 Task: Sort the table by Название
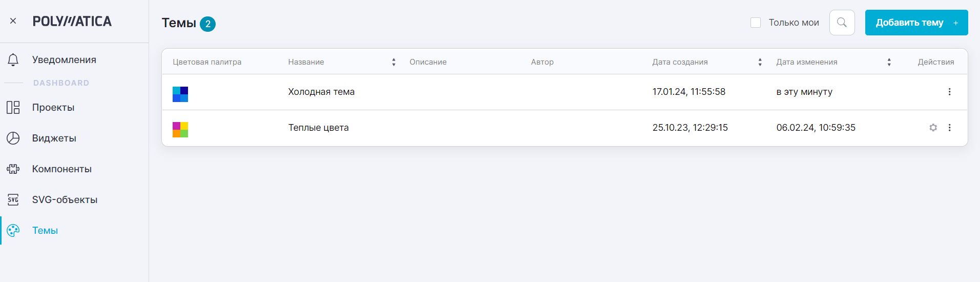point(393,62)
